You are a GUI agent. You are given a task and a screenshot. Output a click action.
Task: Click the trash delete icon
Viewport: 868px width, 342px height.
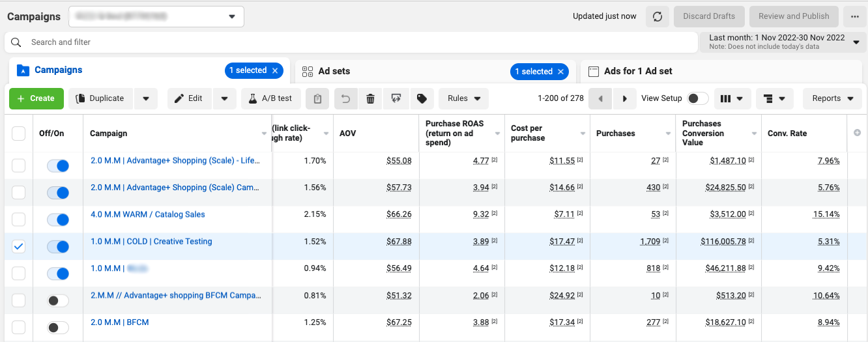pos(370,98)
